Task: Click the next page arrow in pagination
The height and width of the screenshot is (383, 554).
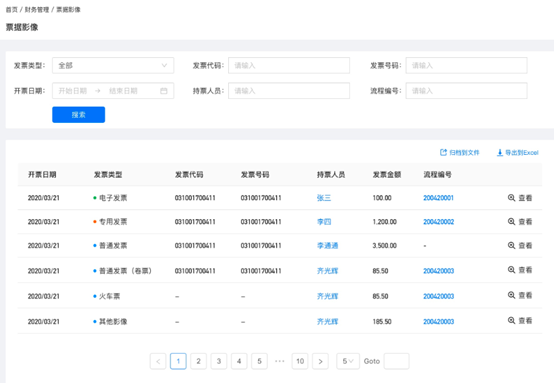Action: coord(320,361)
